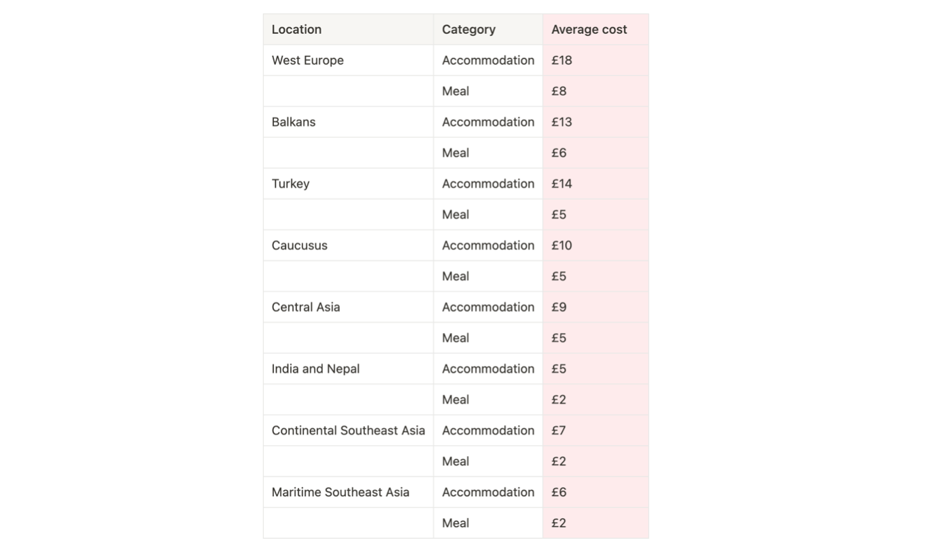Click the £6 Maritime accommodation cost cell
The height and width of the screenshot is (560, 949).
pos(596,492)
